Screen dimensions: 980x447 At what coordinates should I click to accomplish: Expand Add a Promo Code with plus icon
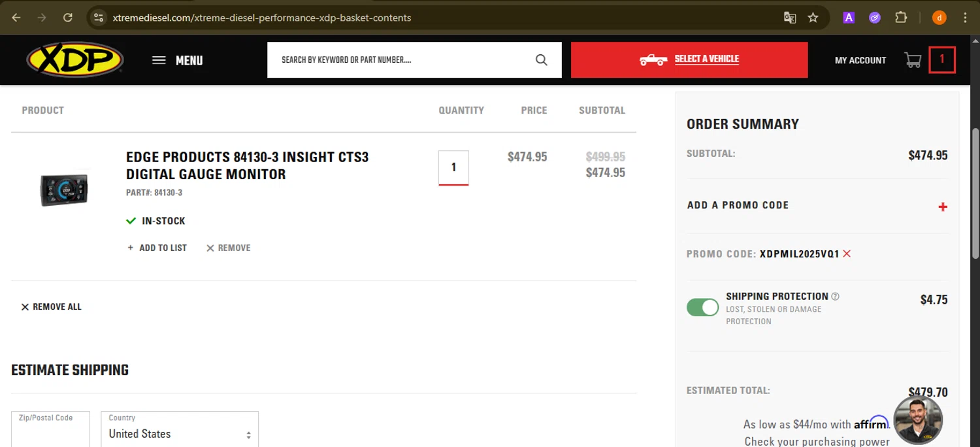point(943,207)
